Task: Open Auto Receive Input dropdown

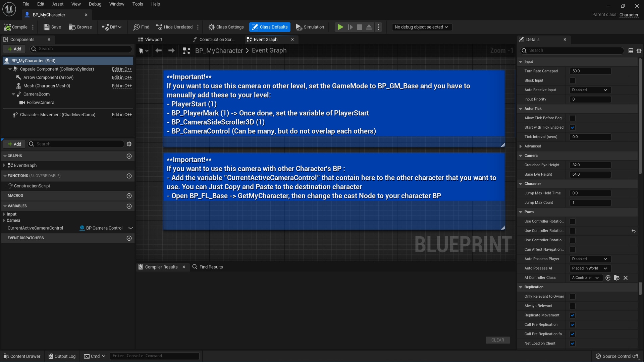Action: pyautogui.click(x=590, y=90)
